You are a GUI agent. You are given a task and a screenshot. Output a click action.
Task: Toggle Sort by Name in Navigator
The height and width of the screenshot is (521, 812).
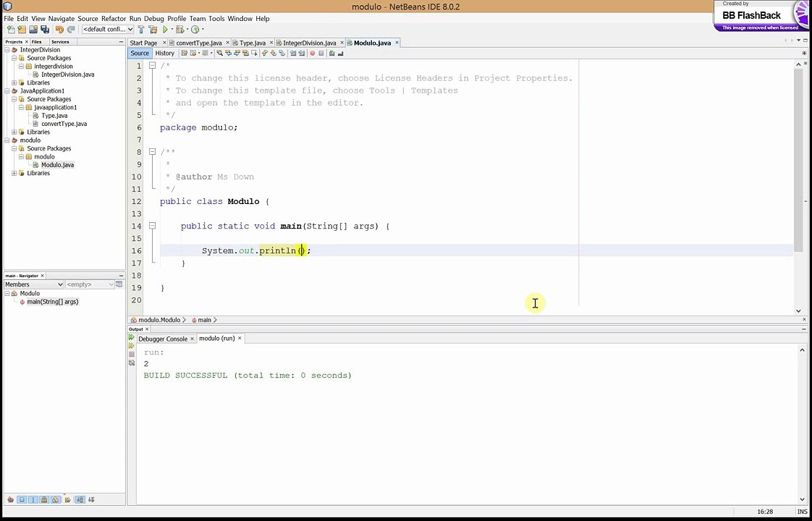point(80,500)
